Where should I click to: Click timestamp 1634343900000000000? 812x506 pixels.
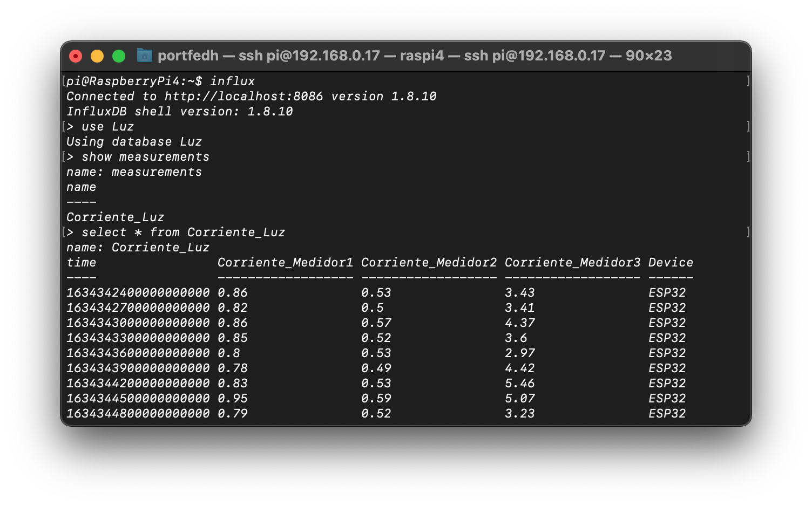(138, 368)
